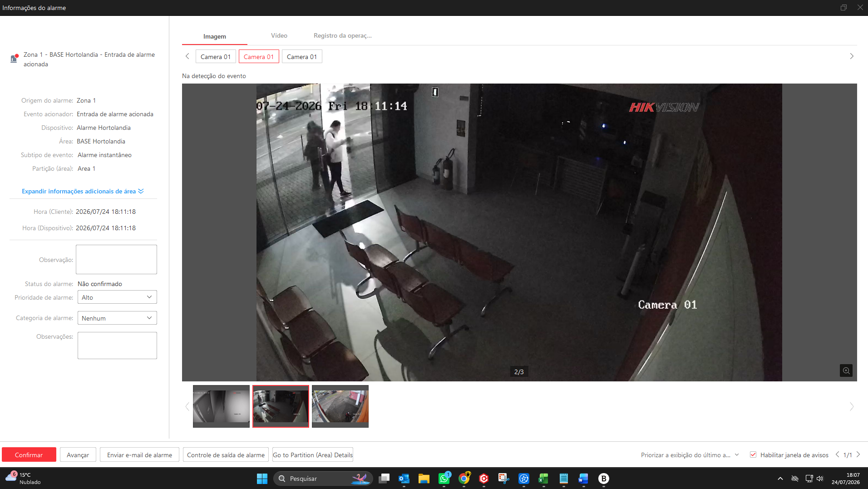Show hidden system tray icons

coord(780,479)
